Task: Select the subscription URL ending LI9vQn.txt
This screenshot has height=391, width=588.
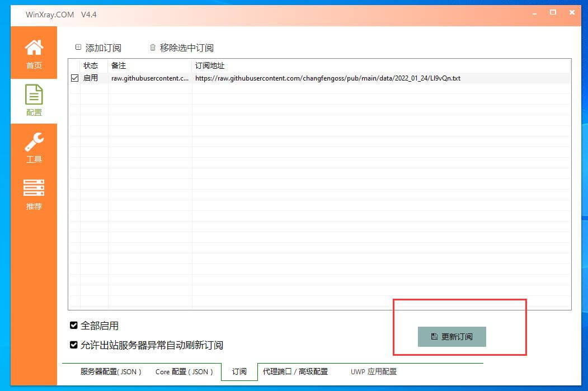Action: (x=328, y=78)
